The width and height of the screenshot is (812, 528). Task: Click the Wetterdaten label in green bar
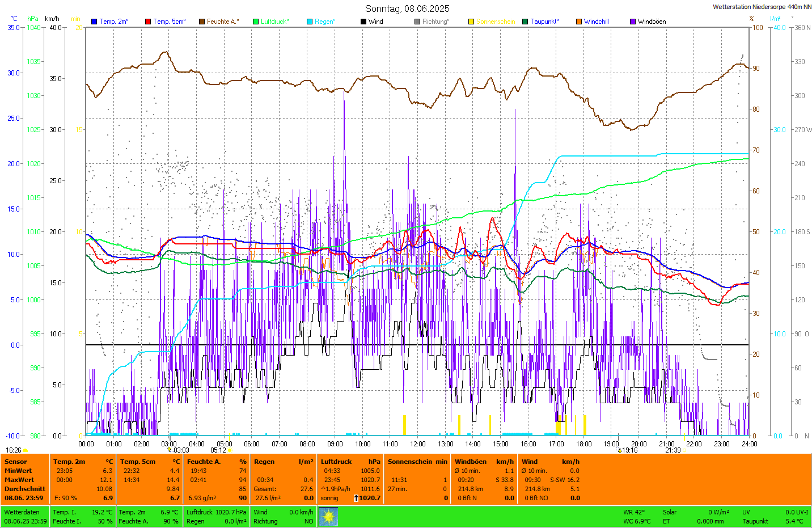tap(22, 512)
